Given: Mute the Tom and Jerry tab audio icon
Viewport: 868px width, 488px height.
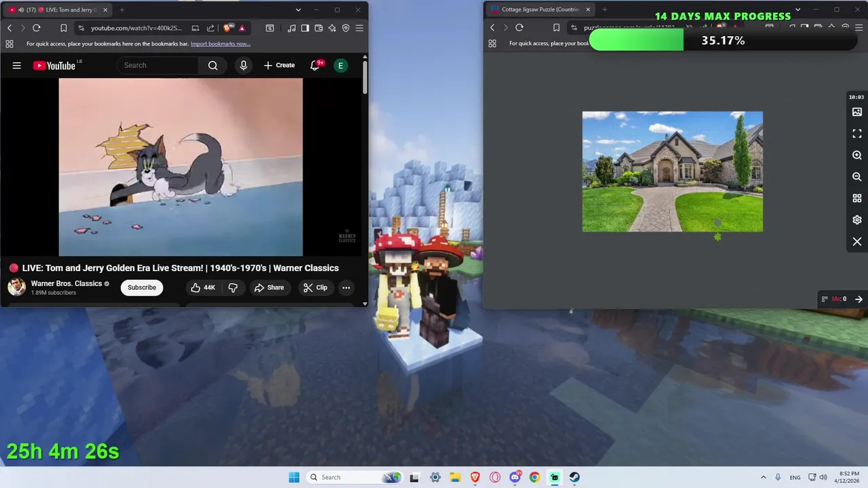Looking at the screenshot, I should (x=21, y=9).
